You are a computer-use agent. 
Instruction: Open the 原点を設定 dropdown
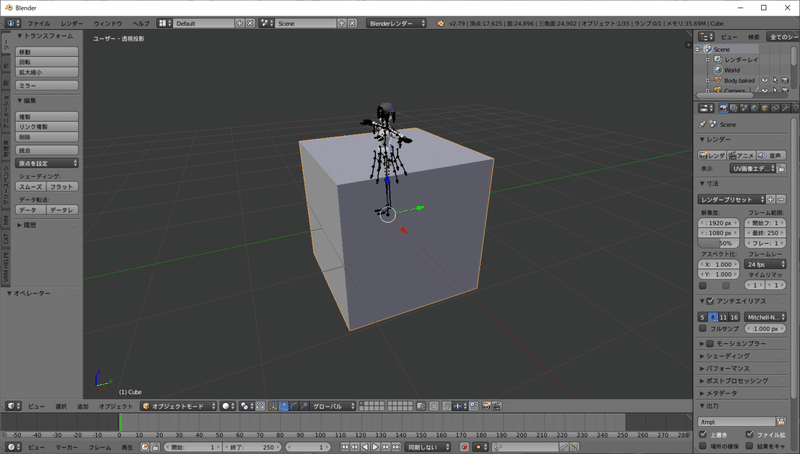coord(47,163)
